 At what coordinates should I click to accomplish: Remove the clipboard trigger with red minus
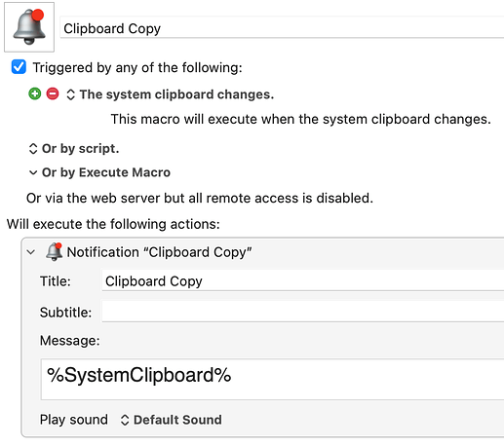click(53, 93)
